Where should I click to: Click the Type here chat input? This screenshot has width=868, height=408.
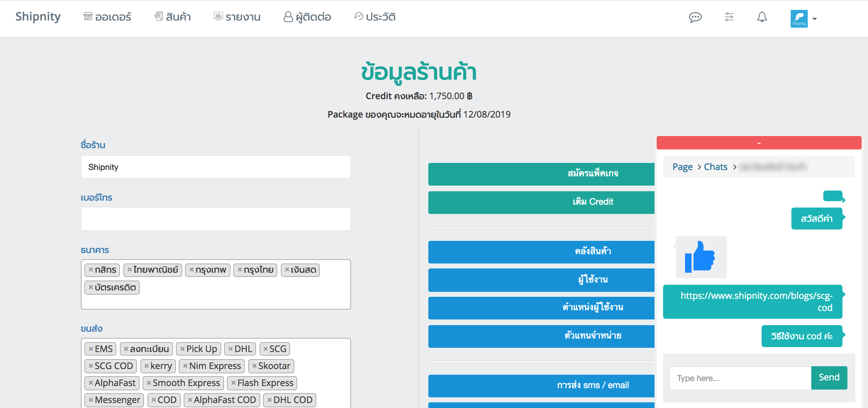(x=740, y=378)
